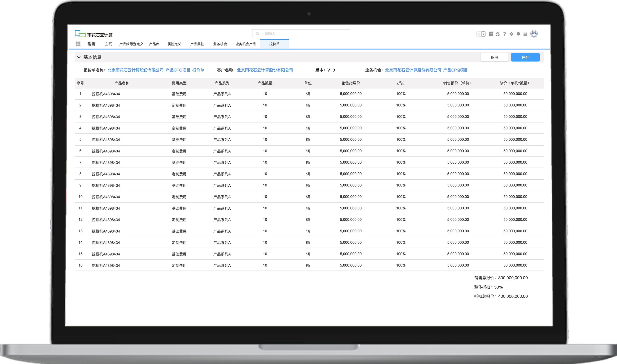Click the 版本 V1.0 value
This screenshot has height=364, width=617.
coord(331,70)
